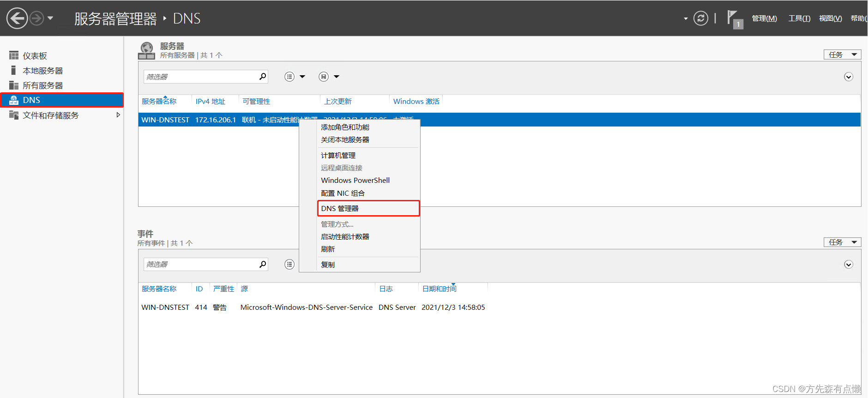Click the servers save query icon
This screenshot has height=398, width=868.
point(324,77)
